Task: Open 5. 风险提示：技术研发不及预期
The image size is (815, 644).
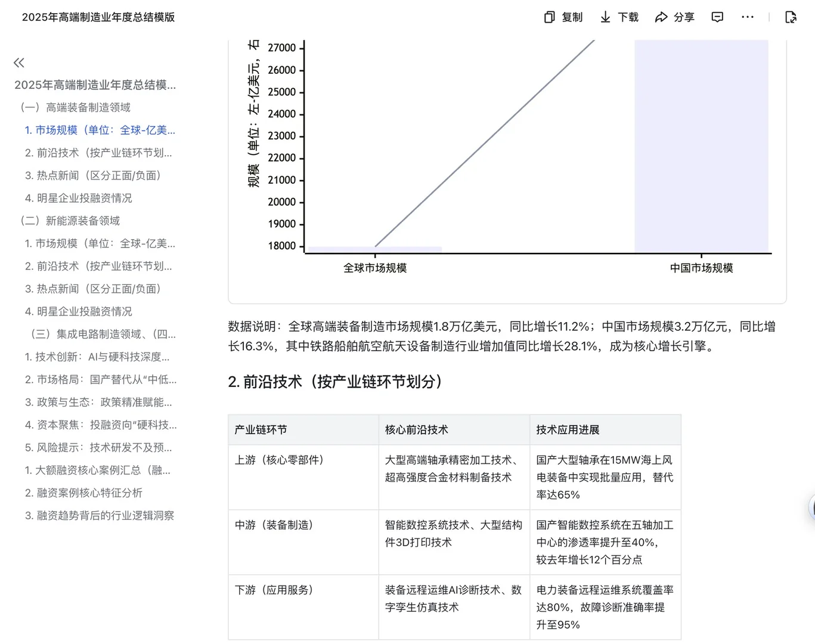Action: pyautogui.click(x=98, y=447)
